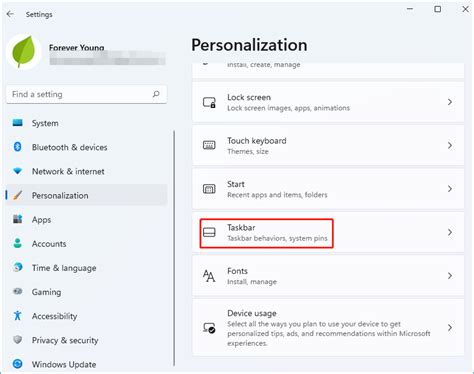Image resolution: width=474 pixels, height=374 pixels.
Task: Click the back arrow icon
Action: [x=10, y=14]
